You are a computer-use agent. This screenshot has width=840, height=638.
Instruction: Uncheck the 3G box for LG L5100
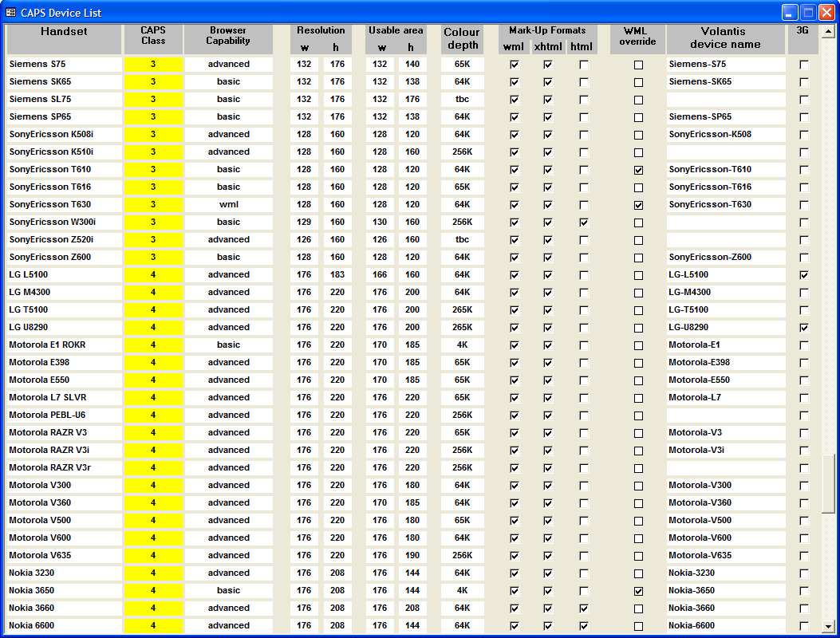click(x=803, y=275)
